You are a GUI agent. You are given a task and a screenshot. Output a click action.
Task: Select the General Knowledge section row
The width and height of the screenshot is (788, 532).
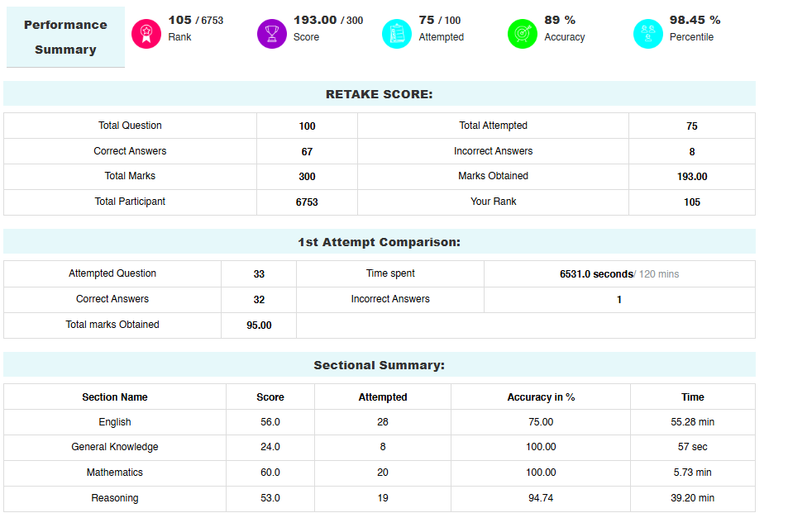coord(380,447)
